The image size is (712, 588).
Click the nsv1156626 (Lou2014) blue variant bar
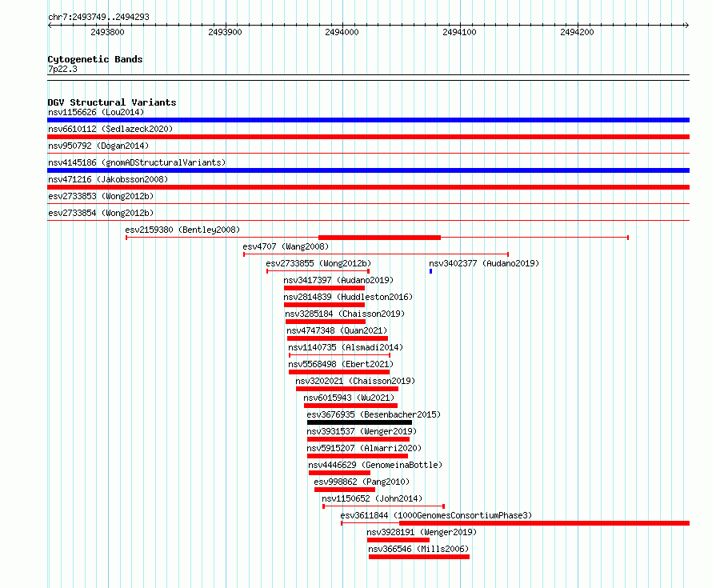pos(368,120)
